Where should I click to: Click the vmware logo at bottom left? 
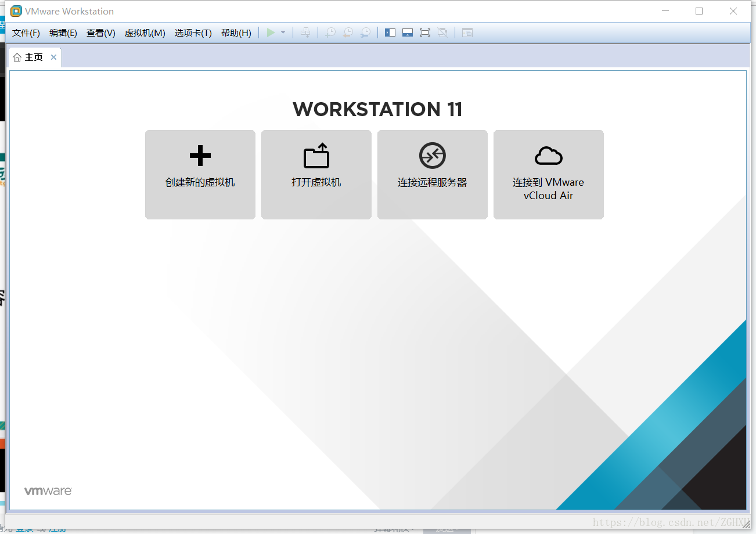48,491
